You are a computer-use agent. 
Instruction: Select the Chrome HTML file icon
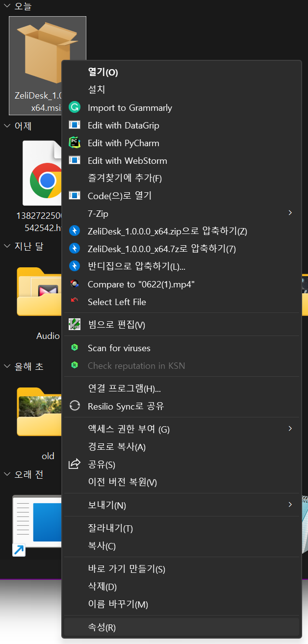[x=43, y=173]
